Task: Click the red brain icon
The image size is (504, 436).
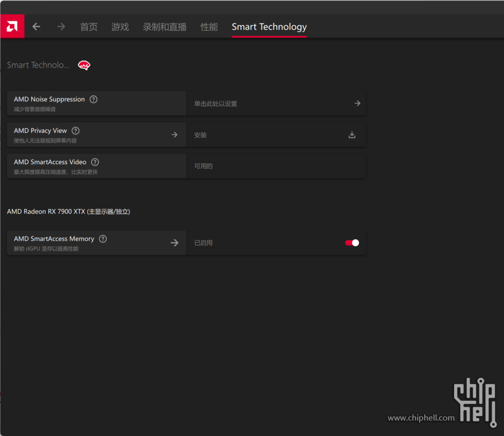Action: pyautogui.click(x=84, y=65)
